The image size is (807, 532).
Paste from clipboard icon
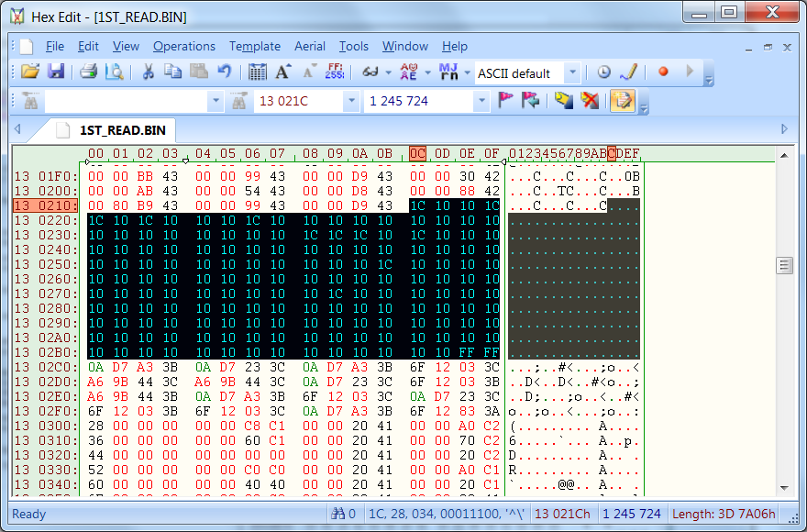(199, 72)
